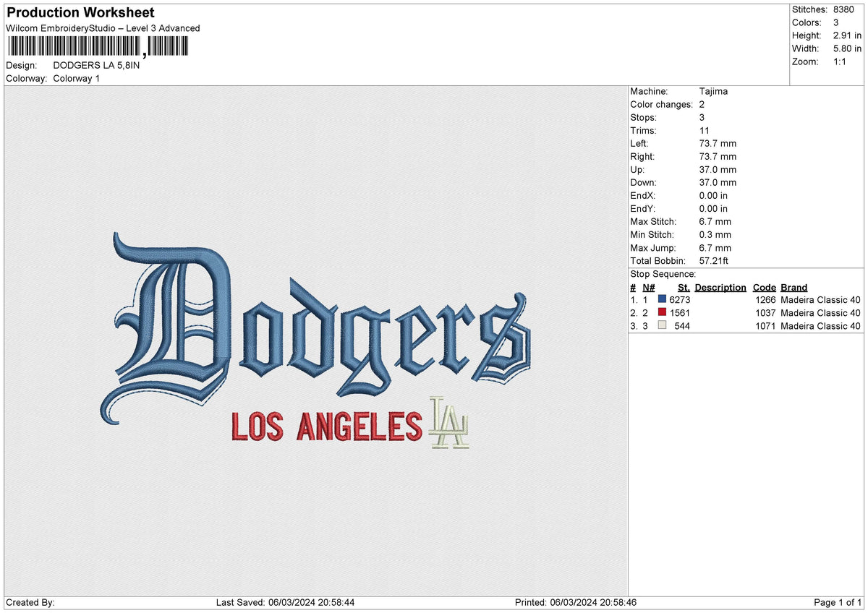Click the Min Stitch value '0.3 mm'
The image size is (868, 613).
tap(715, 234)
